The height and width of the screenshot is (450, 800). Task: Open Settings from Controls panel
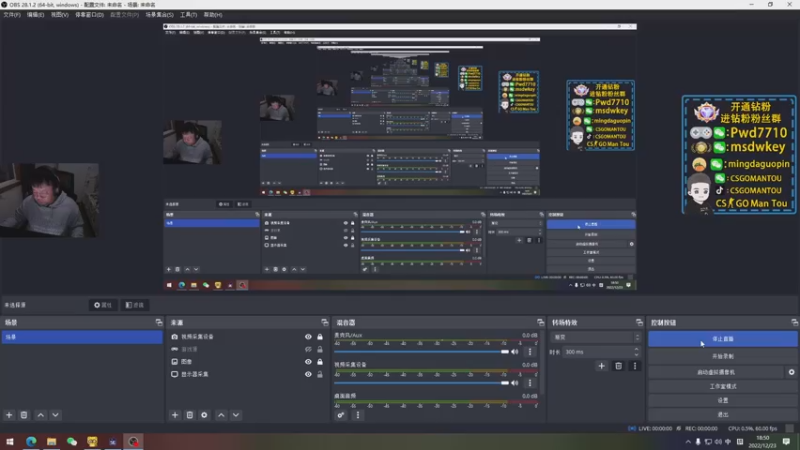tap(722, 401)
